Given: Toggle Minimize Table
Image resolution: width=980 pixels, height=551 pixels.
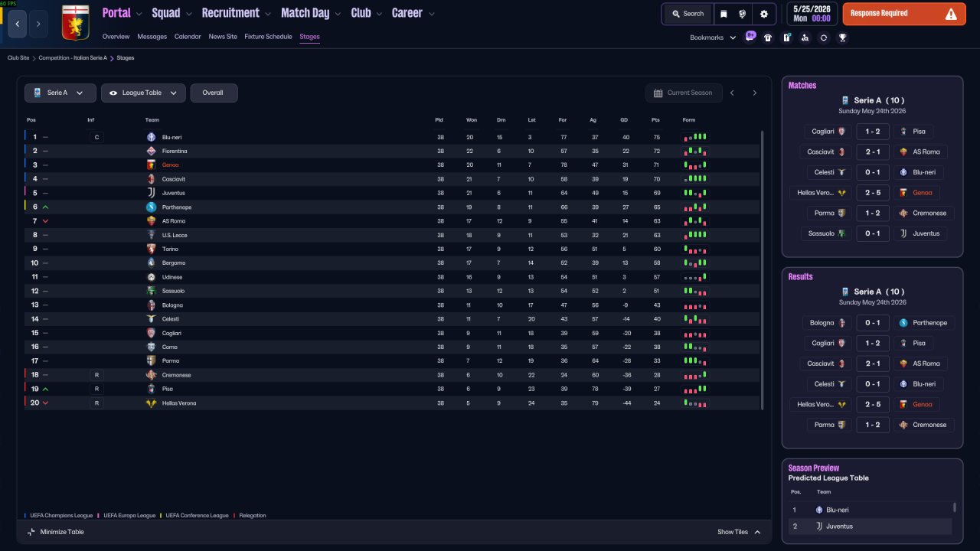Looking at the screenshot, I should (x=55, y=532).
